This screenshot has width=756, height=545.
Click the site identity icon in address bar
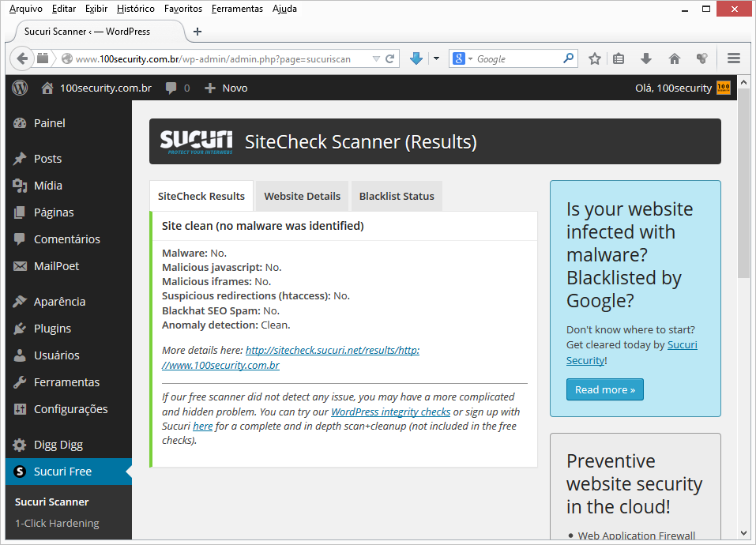[67, 58]
